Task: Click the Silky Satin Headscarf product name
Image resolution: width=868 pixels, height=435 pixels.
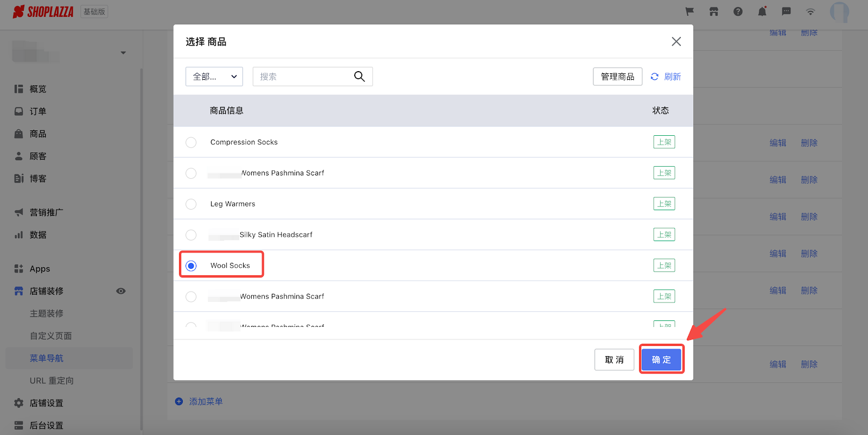Action: 276,235
